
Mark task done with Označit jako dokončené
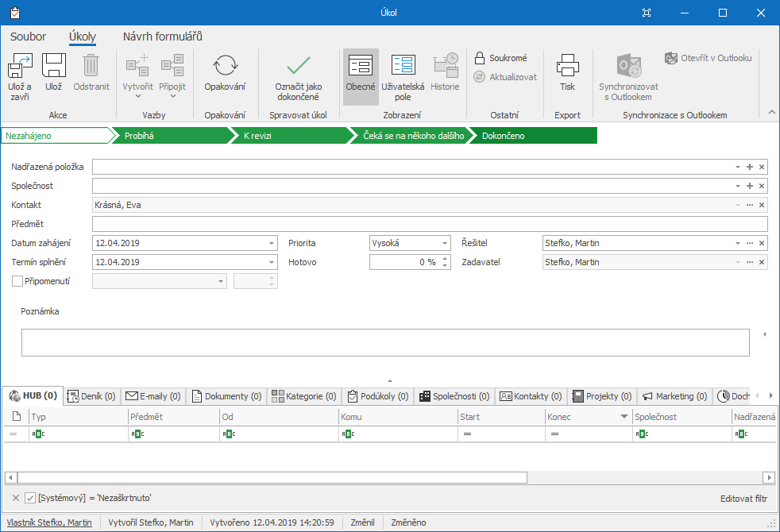click(298, 66)
